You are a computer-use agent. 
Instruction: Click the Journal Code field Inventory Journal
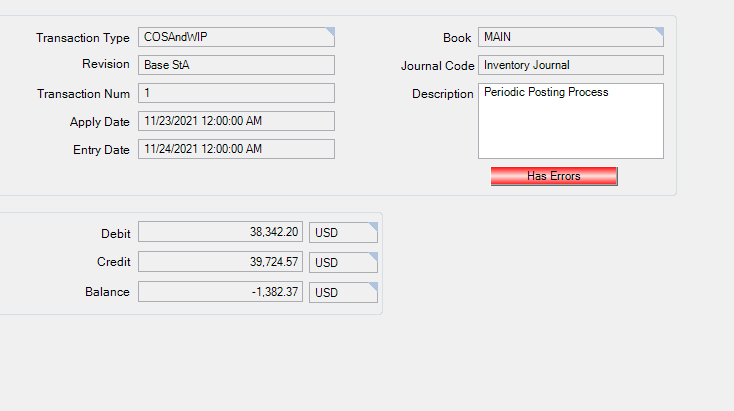click(x=571, y=65)
